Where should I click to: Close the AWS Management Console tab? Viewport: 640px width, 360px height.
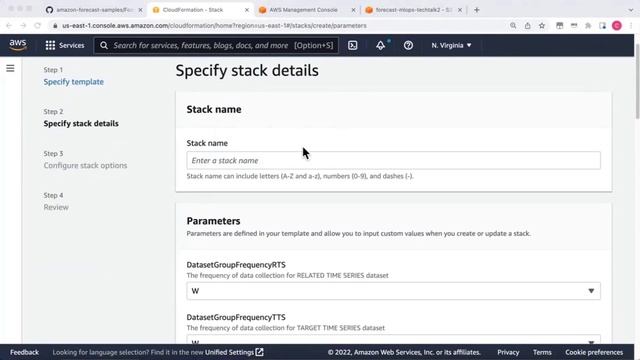[x=353, y=10]
